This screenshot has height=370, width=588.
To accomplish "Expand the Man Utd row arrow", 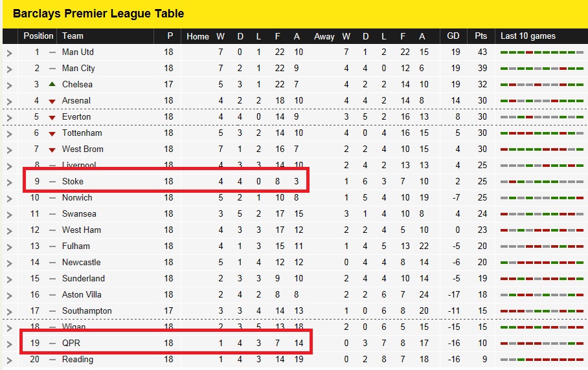I will pos(10,53).
